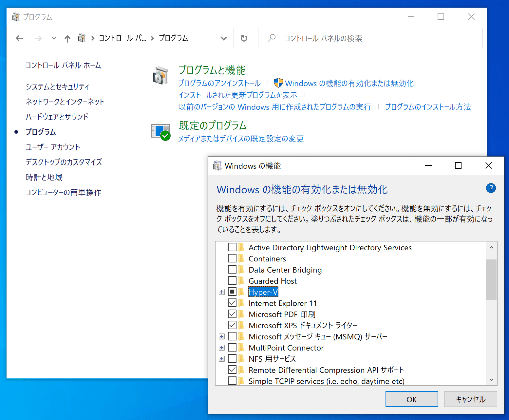Maximize the Windows の機能 dialog
The width and height of the screenshot is (509, 420).
458,166
